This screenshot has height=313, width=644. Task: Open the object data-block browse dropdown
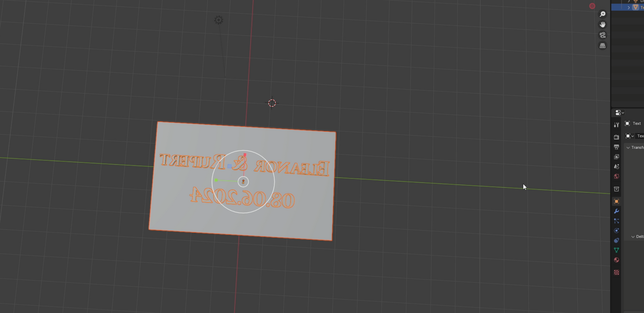tap(630, 136)
